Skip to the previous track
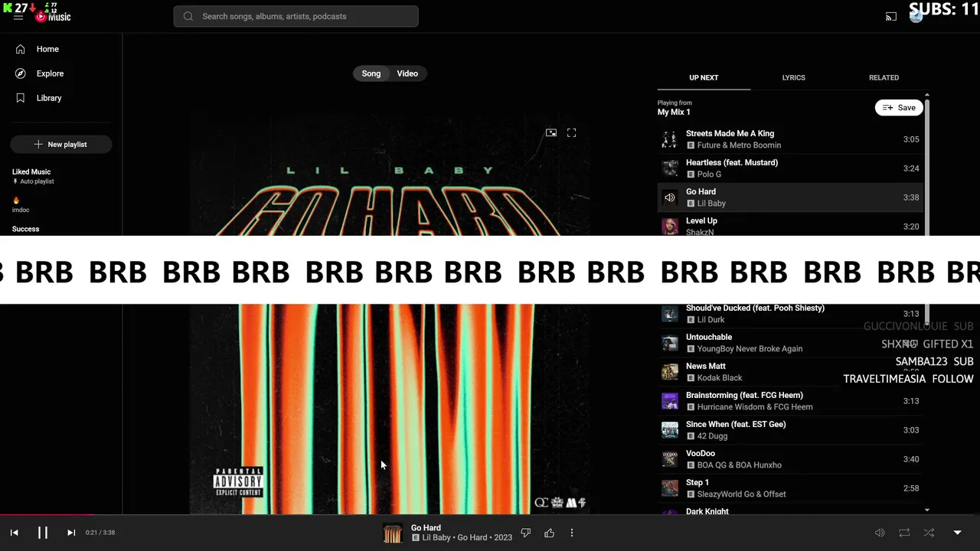 pos(14,533)
